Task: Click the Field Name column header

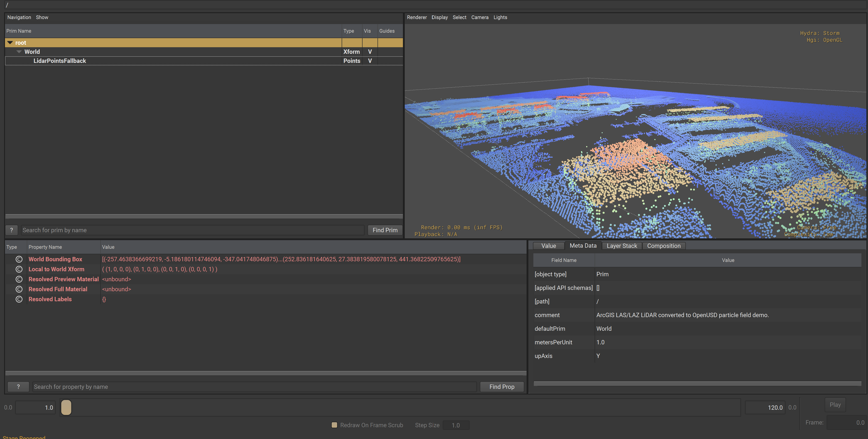Action: [564, 260]
